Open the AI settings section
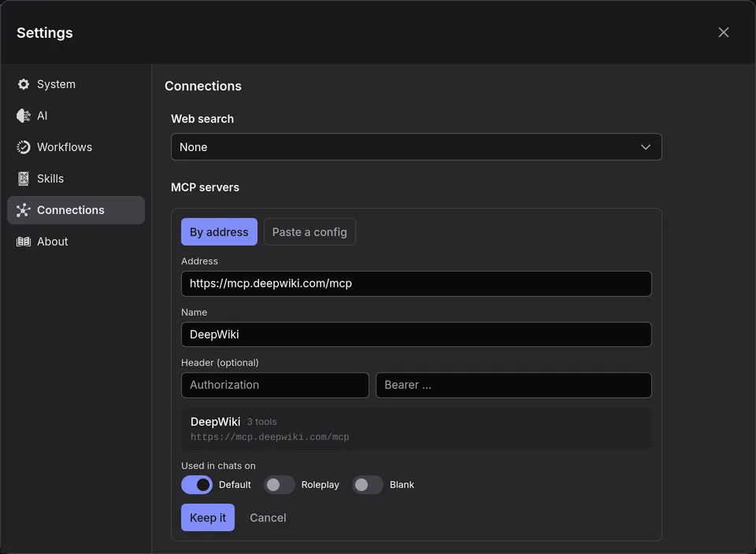Screen dimensions: 756x554 (76, 116)
